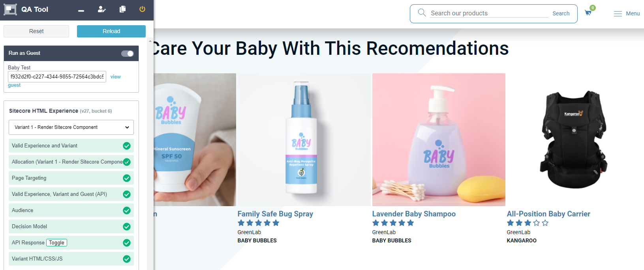Image resolution: width=644 pixels, height=270 pixels.
Task: Click the yellow power icon in QA Tool
Action: tap(142, 9)
